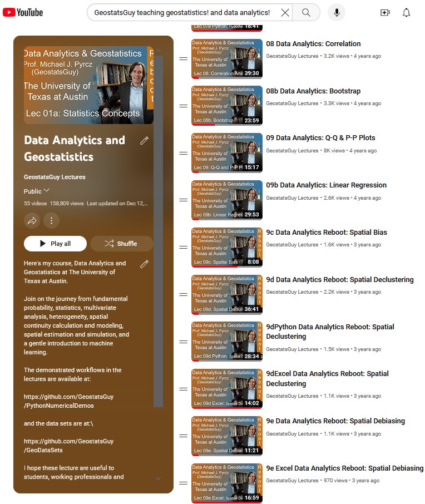Open title '9d Data Analytics Reboot: Spatial Declustering'
Screen dimensions: 425x504
(340, 280)
